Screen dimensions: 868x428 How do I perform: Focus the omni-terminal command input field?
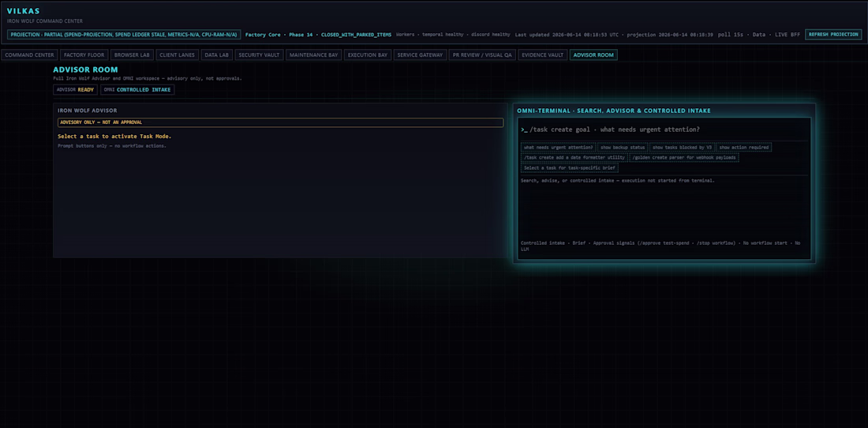click(x=664, y=129)
